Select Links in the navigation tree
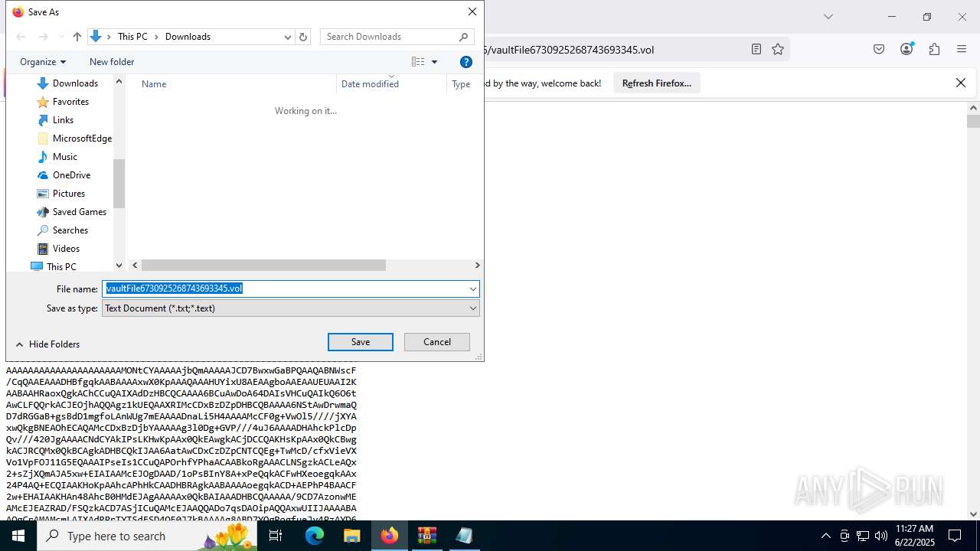Image resolution: width=980 pixels, height=551 pixels. (63, 120)
